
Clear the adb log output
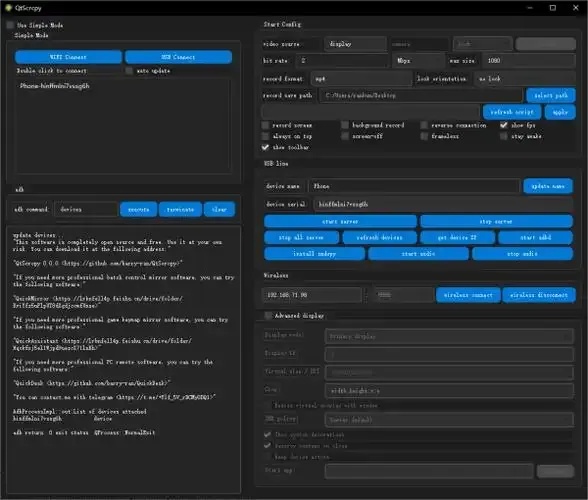[x=219, y=209]
